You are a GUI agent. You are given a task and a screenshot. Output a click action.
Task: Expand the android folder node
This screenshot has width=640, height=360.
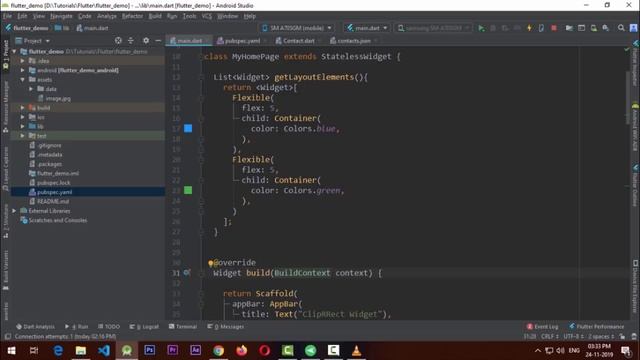(23, 70)
